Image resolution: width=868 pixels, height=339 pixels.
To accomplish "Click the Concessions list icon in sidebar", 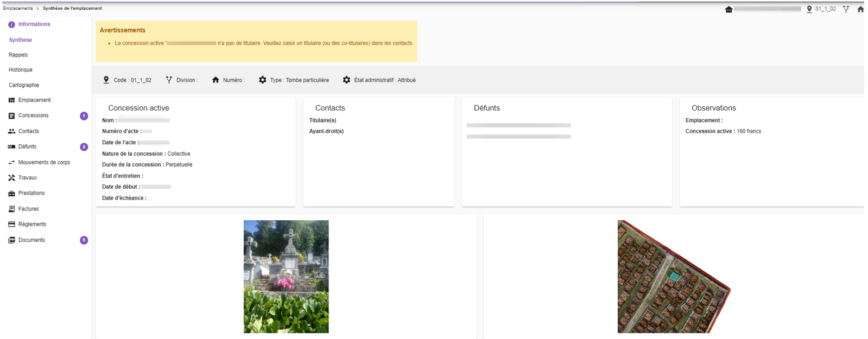I will 11,116.
